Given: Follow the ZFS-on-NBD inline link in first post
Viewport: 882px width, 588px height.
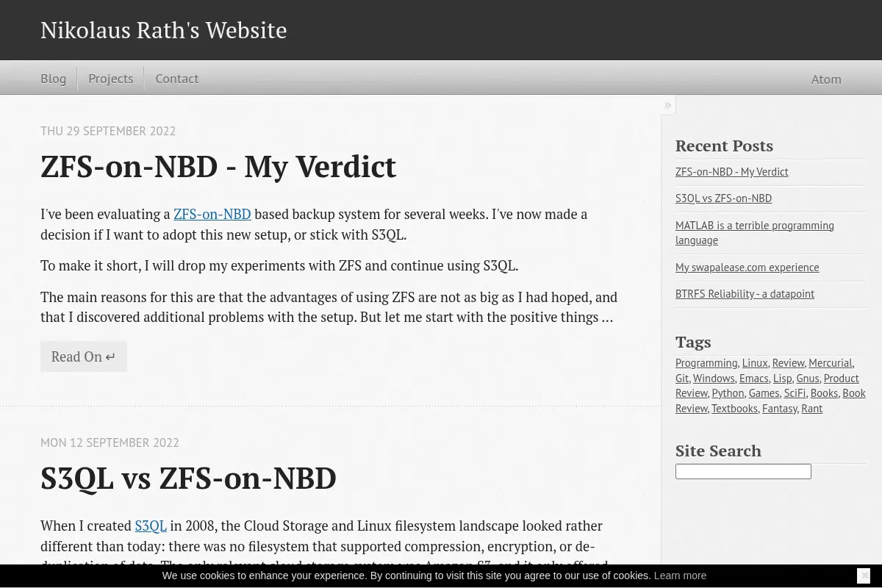Looking at the screenshot, I should [212, 214].
